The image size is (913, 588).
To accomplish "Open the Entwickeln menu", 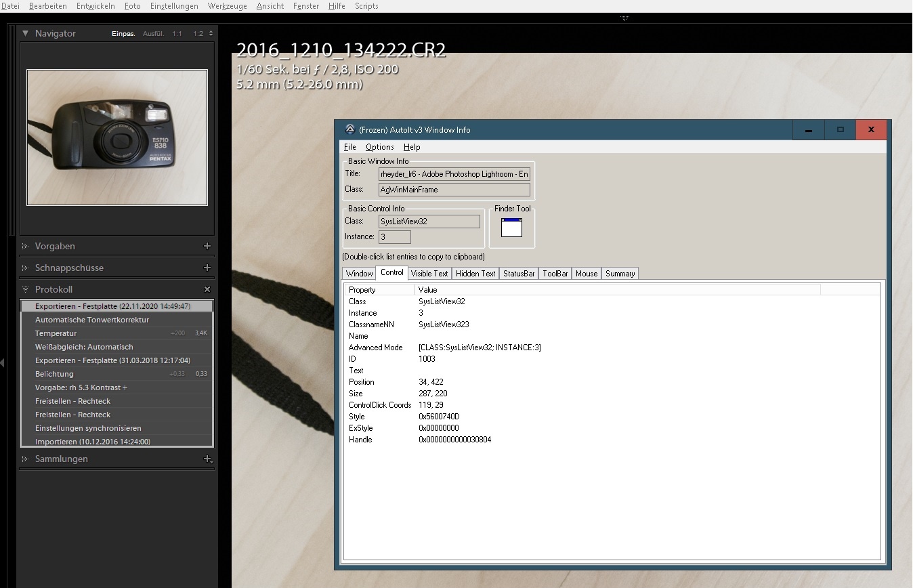I will 95,6.
